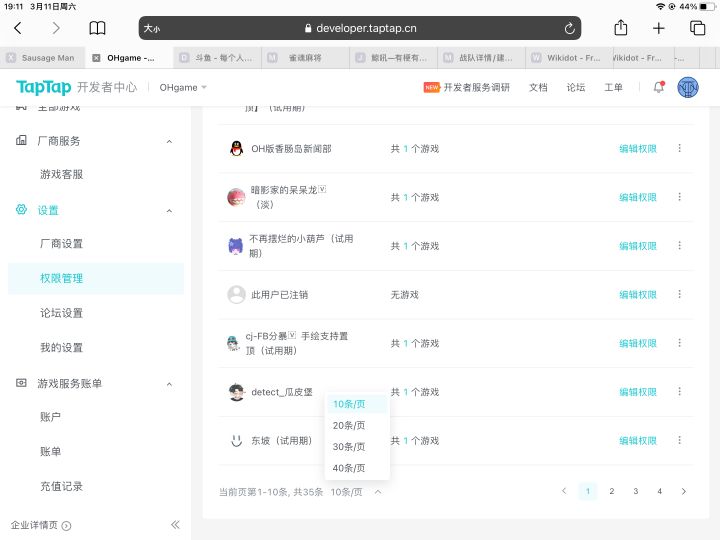Collapse the sidebar with double-chevron icon
The width and height of the screenshot is (720, 540).
click(x=175, y=525)
